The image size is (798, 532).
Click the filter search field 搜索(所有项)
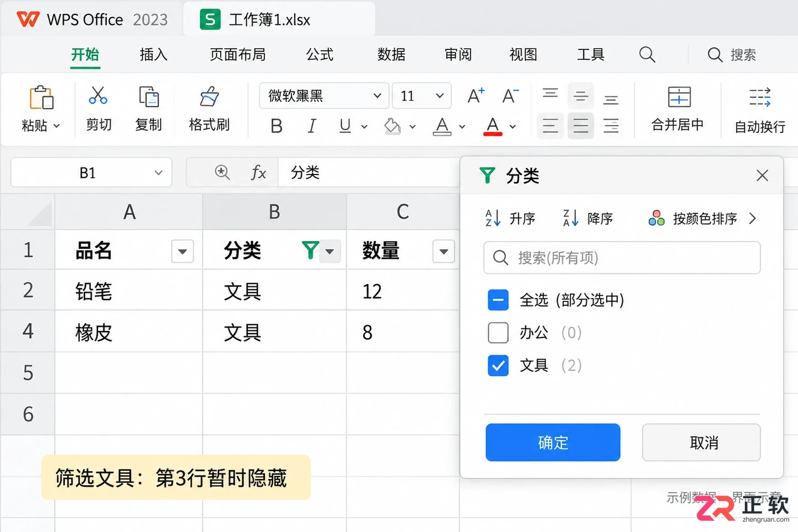pyautogui.click(x=622, y=258)
